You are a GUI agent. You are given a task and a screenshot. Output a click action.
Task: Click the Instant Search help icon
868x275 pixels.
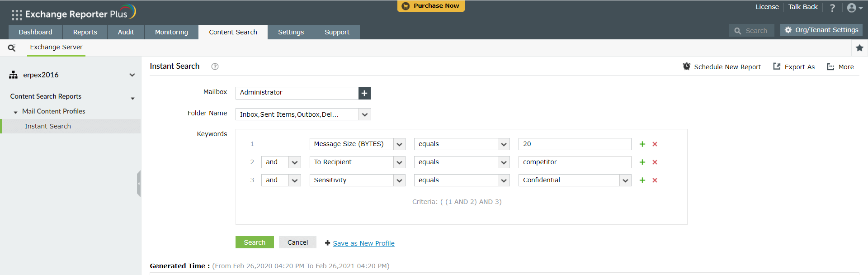[x=215, y=66]
